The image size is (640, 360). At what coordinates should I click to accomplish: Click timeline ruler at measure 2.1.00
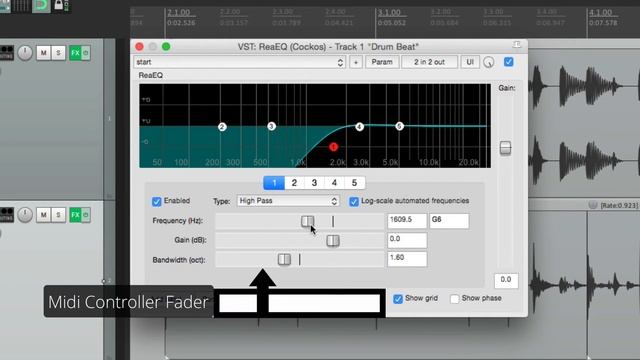coord(180,13)
